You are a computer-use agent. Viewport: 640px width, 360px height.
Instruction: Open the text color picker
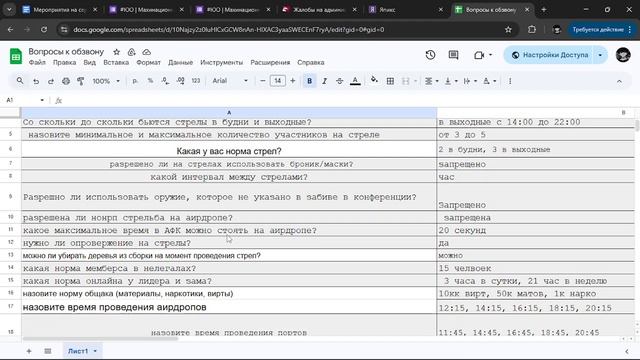tap(355, 81)
